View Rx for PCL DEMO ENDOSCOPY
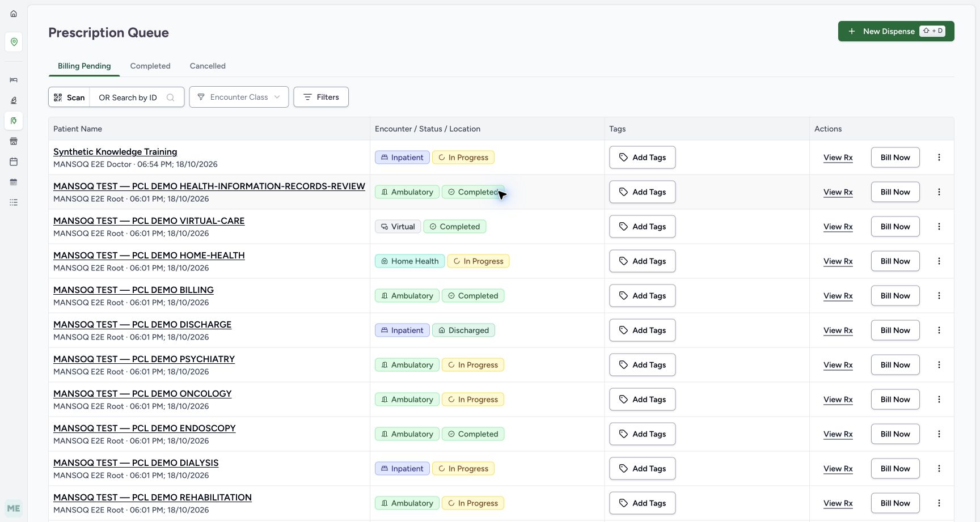The image size is (980, 522). [838, 434]
